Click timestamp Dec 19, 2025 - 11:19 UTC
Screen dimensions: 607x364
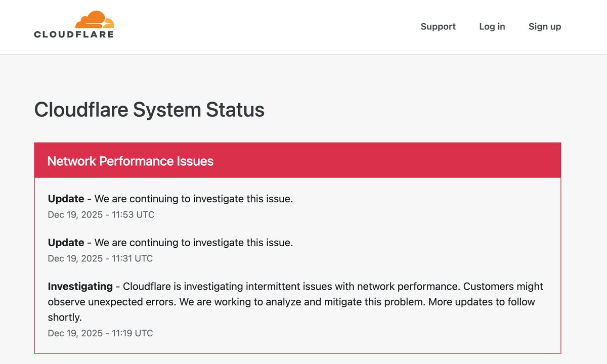point(100,333)
